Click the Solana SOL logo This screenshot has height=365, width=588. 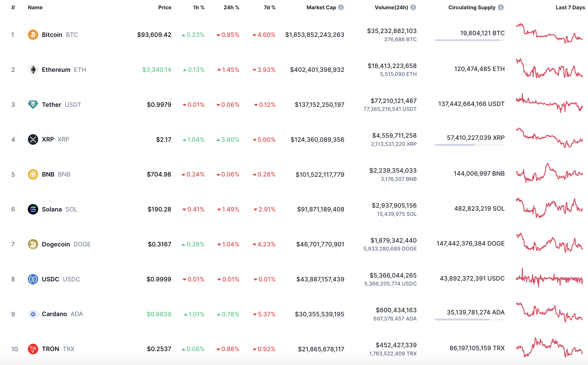[33, 209]
